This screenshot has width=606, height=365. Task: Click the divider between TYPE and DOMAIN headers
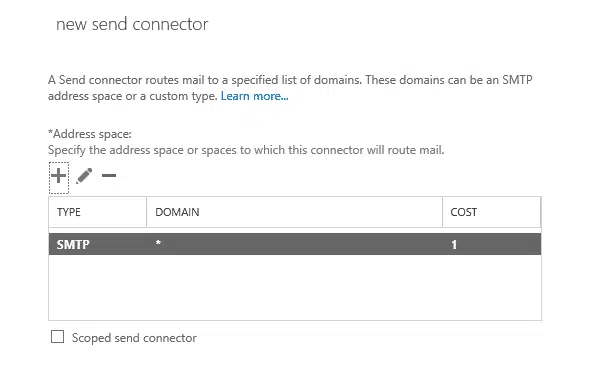tap(146, 212)
